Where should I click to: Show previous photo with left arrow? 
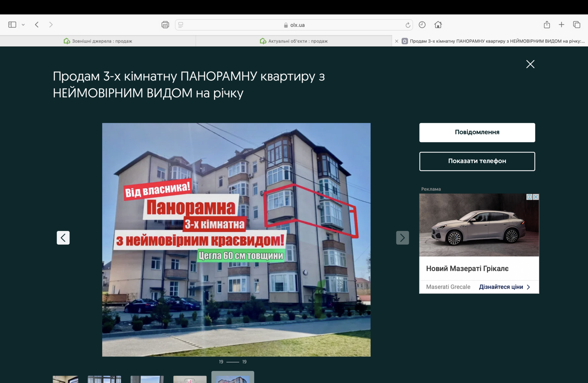[x=63, y=238]
